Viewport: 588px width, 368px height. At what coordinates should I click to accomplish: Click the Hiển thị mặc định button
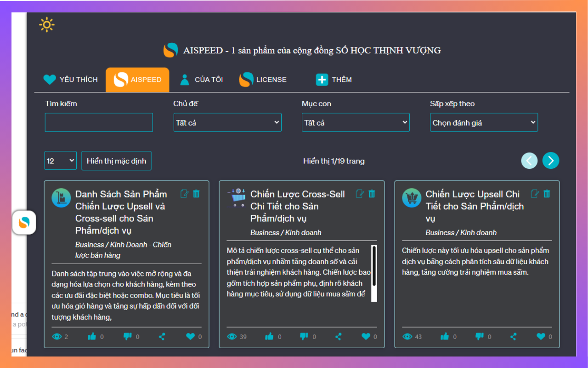point(116,161)
